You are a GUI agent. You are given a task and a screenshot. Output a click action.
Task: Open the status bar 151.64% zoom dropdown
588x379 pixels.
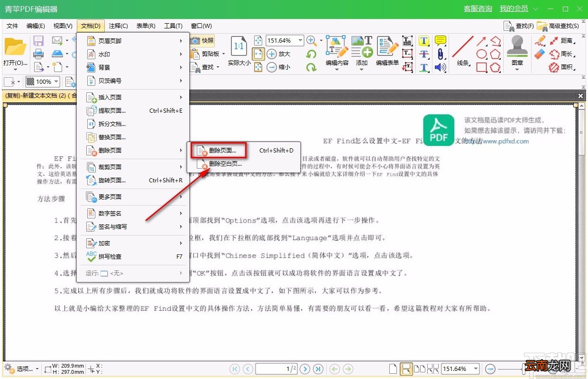pyautogui.click(x=476, y=369)
